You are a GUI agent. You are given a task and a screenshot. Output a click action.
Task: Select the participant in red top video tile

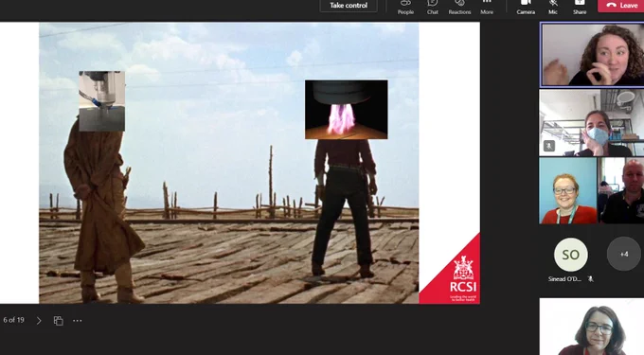pyautogui.click(x=568, y=191)
